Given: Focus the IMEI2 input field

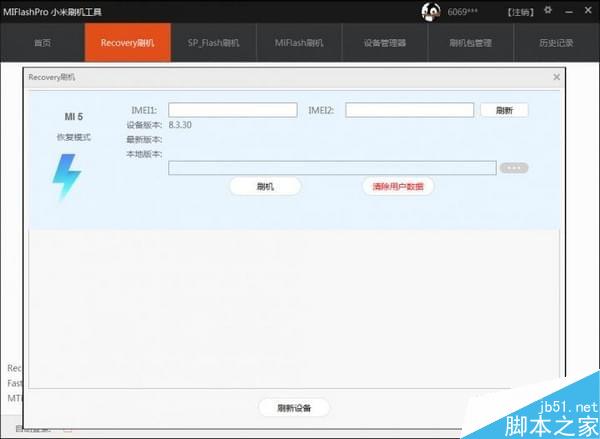Looking at the screenshot, I should 409,110.
